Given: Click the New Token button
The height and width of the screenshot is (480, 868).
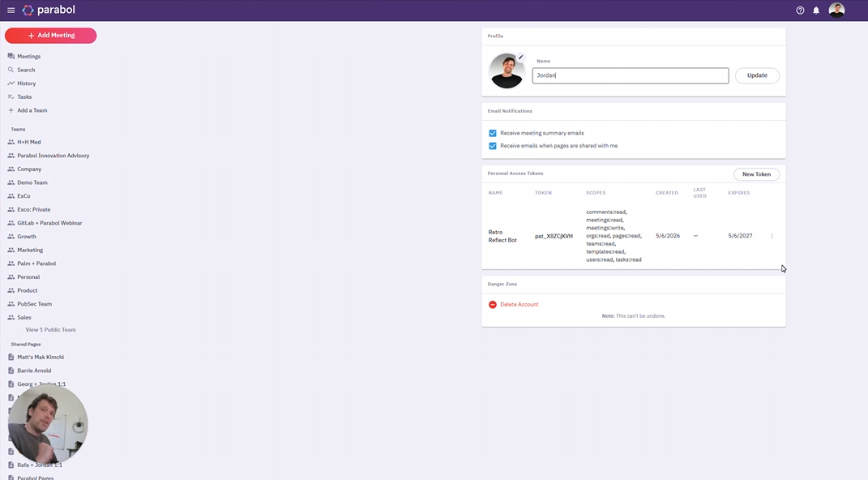Looking at the screenshot, I should (756, 174).
